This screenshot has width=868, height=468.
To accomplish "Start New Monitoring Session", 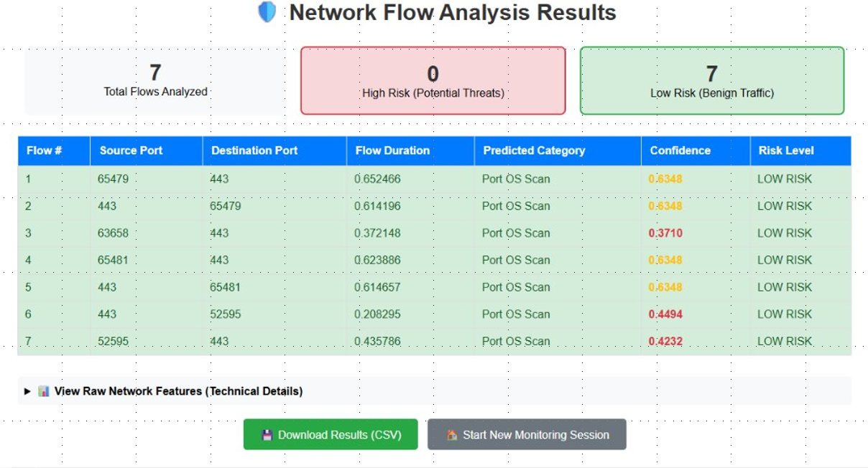I will click(527, 435).
